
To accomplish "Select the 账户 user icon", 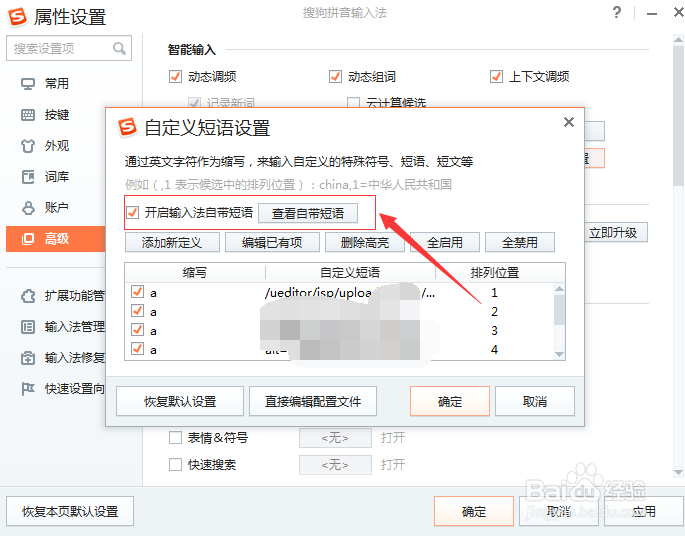I will 28,208.
